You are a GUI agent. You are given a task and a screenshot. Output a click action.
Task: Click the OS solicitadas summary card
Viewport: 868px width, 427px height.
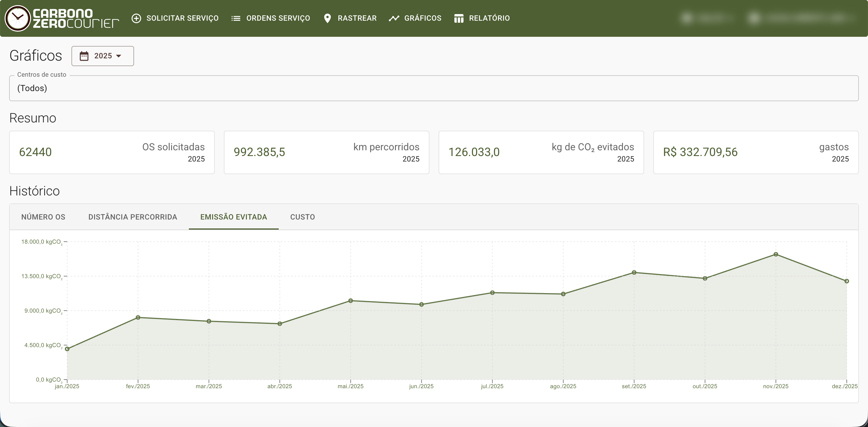coord(112,152)
